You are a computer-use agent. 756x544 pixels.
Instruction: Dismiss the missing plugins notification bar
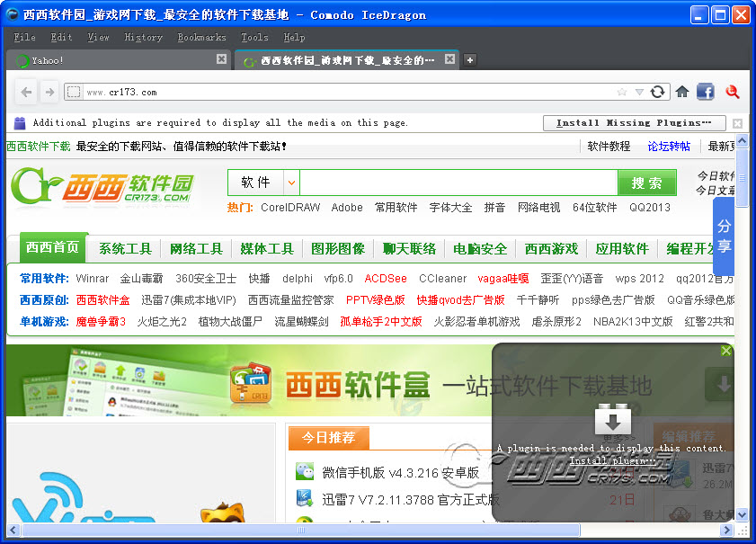coord(737,123)
